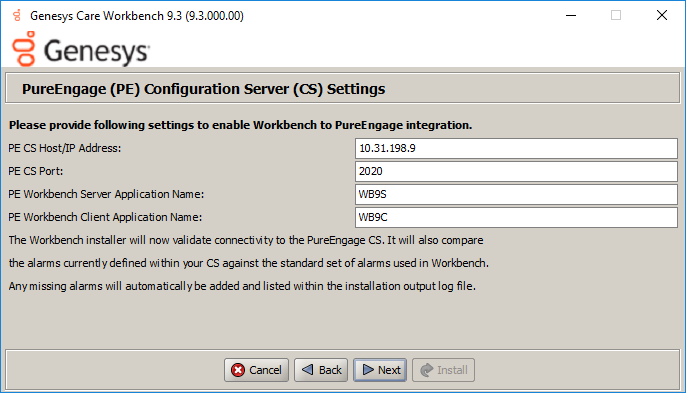The width and height of the screenshot is (686, 393).
Task: Click the line 'the alarms currently defined within your CS'
Action: point(248,263)
